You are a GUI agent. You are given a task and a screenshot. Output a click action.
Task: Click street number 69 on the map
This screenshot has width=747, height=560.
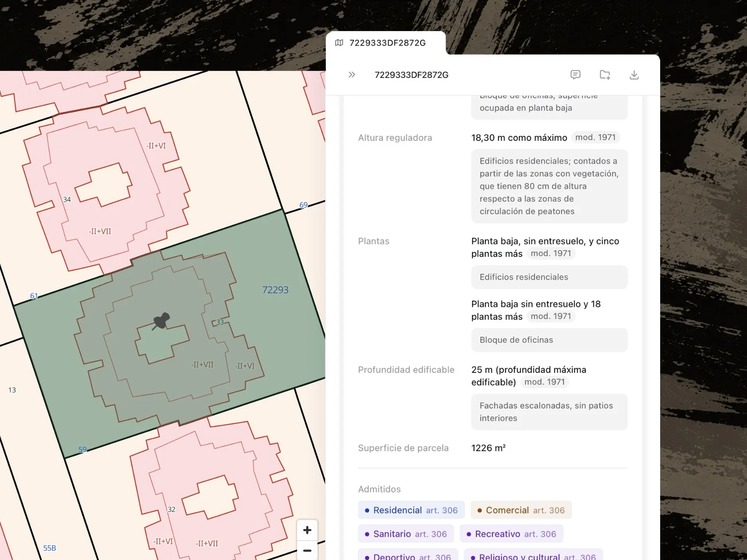pyautogui.click(x=303, y=205)
